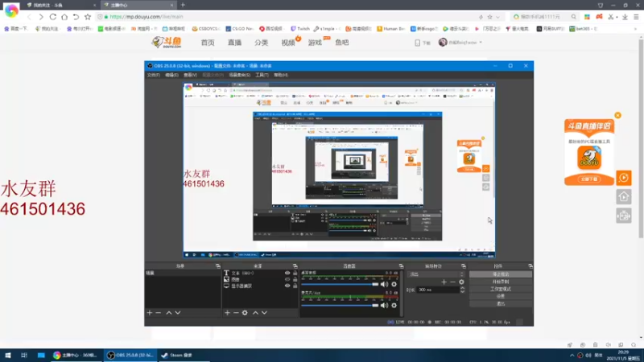644x362 pixels.
Task: Undock the Sources panel with its corner icon
Action: click(295, 266)
